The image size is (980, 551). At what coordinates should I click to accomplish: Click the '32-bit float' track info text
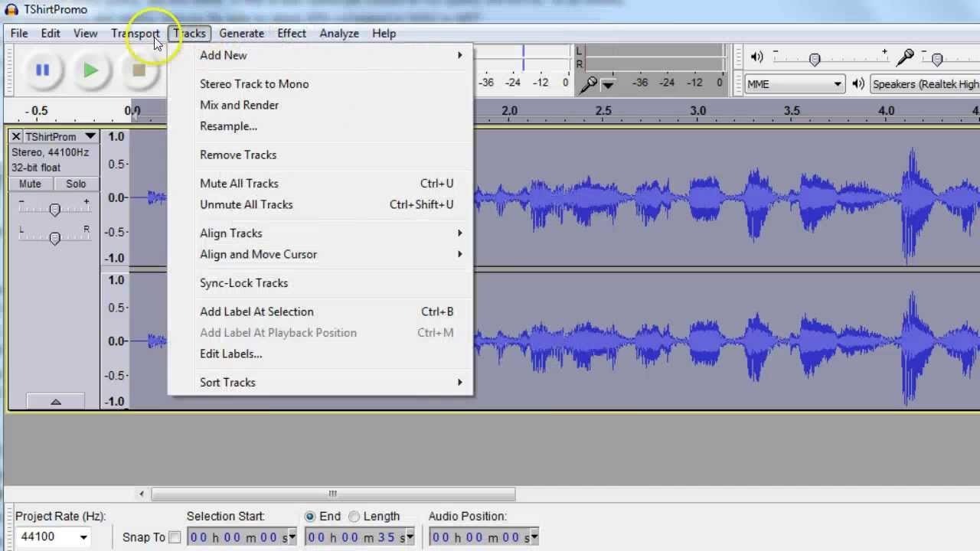click(36, 168)
